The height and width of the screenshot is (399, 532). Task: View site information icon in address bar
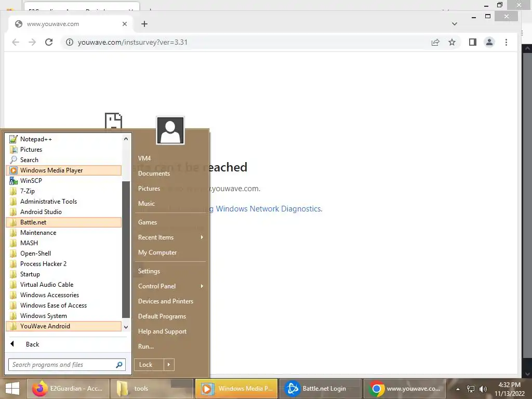tap(70, 42)
